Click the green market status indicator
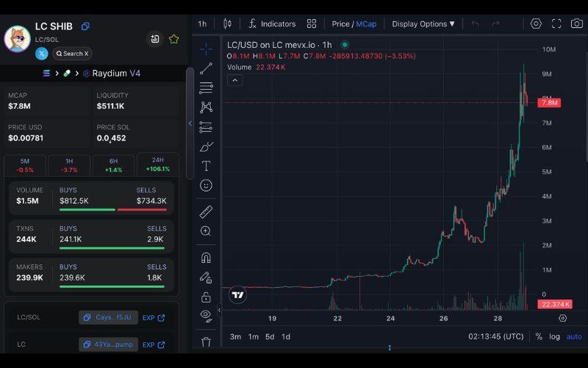Image resolution: width=588 pixels, height=368 pixels. tap(345, 45)
